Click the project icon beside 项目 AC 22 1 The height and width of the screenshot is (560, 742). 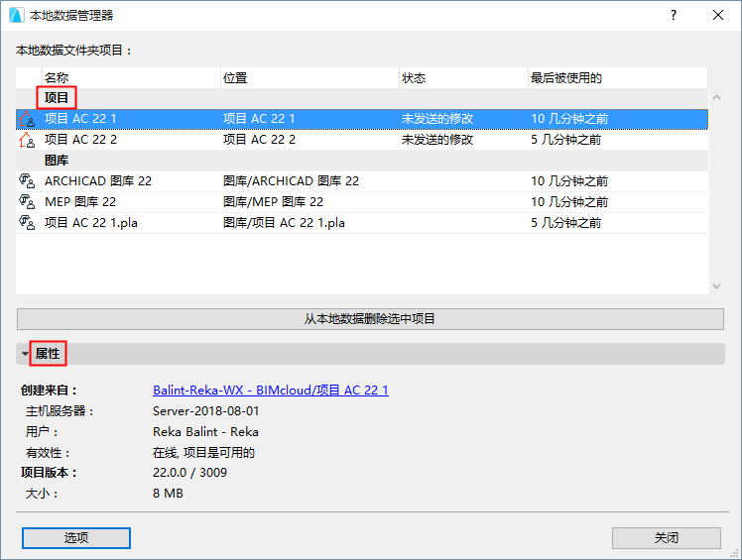(27, 119)
